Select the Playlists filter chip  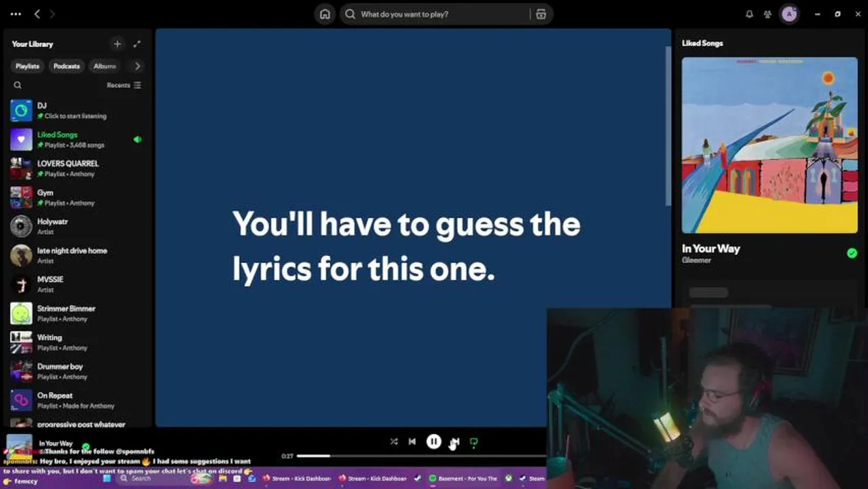tap(27, 66)
